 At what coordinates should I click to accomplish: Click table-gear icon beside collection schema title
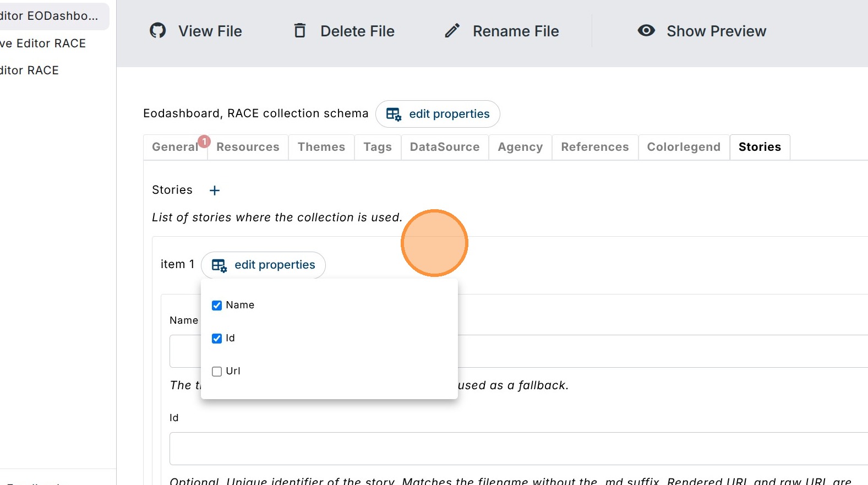tap(394, 114)
